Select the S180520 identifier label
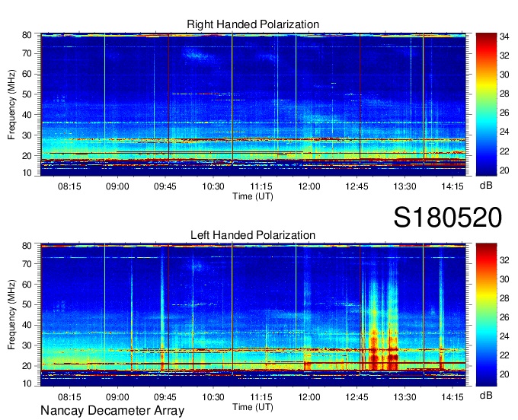518x420 pixels. (x=448, y=218)
